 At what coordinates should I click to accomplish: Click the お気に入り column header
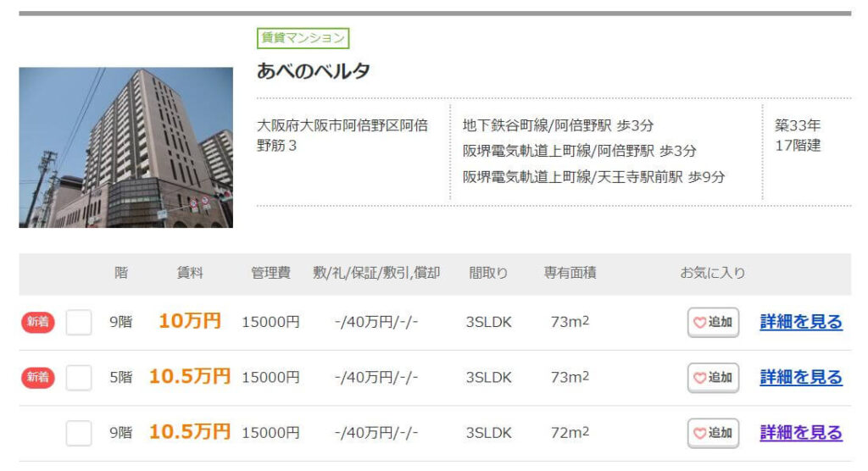click(712, 273)
